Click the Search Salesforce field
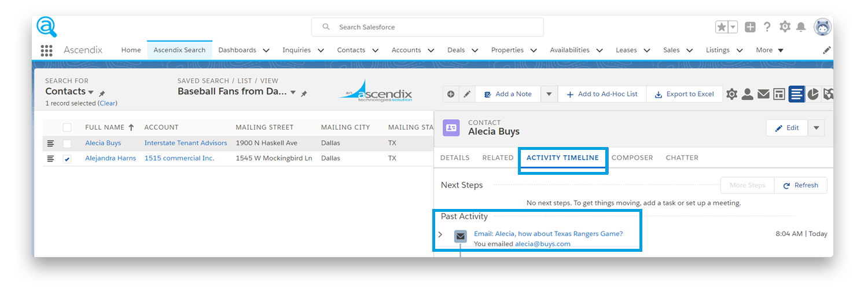 point(428,27)
